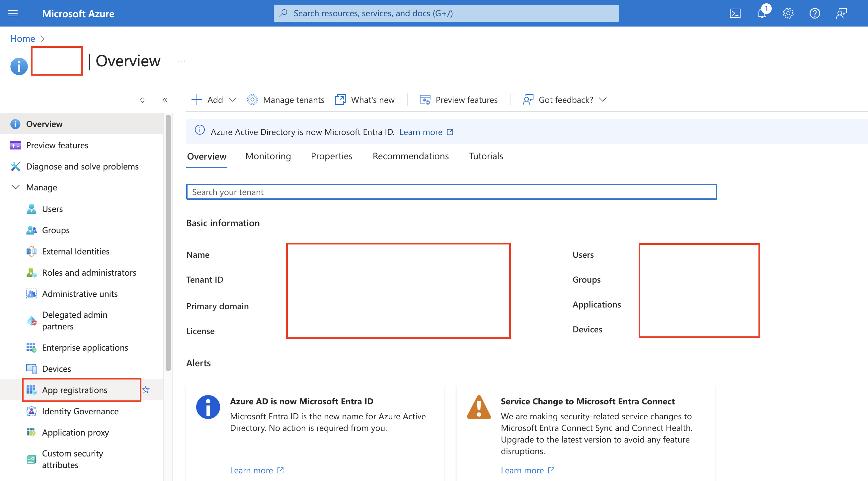
Task: Click the Tenant ID label
Action: click(x=204, y=280)
